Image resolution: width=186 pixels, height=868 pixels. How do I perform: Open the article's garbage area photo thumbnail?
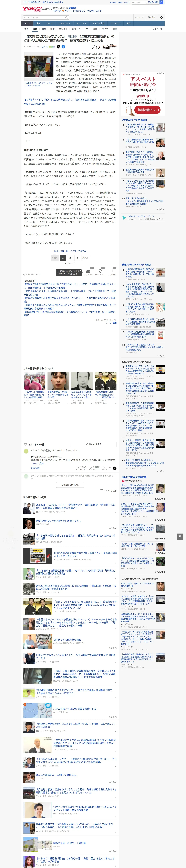click(x=39, y=66)
